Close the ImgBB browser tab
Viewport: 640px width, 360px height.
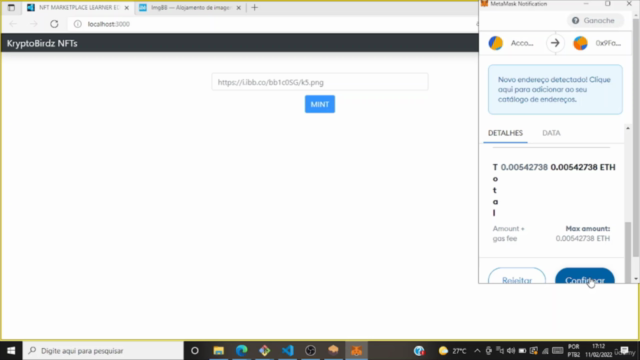tap(239, 8)
